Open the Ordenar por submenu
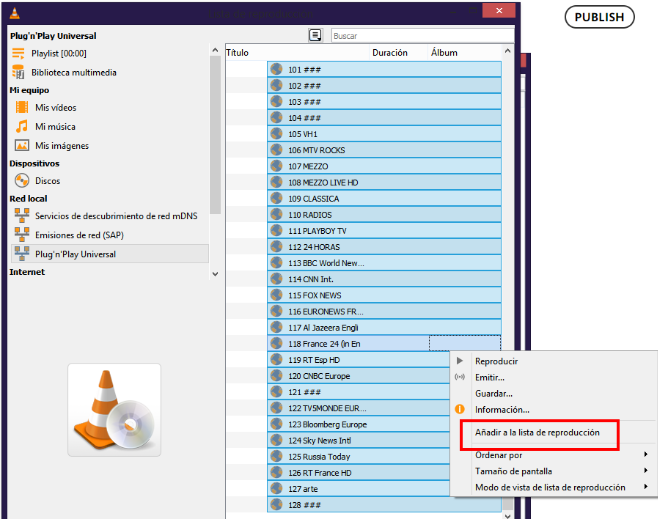 (499, 455)
